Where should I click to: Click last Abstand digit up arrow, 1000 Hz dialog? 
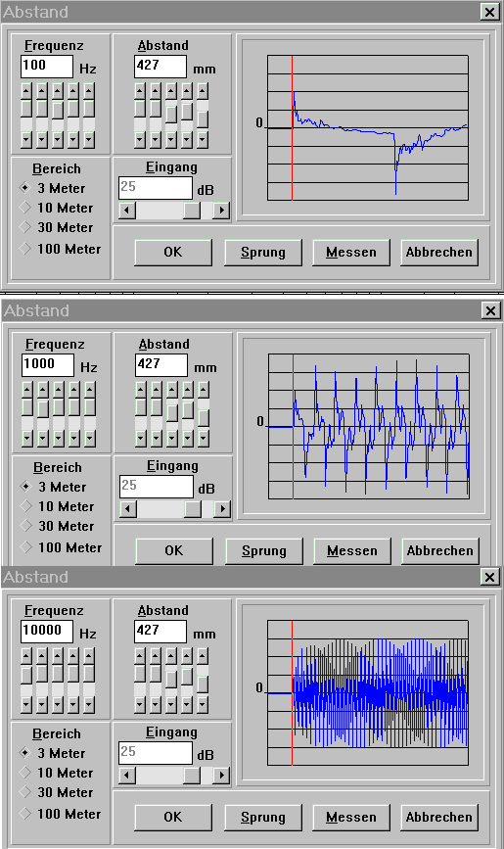coord(205,390)
